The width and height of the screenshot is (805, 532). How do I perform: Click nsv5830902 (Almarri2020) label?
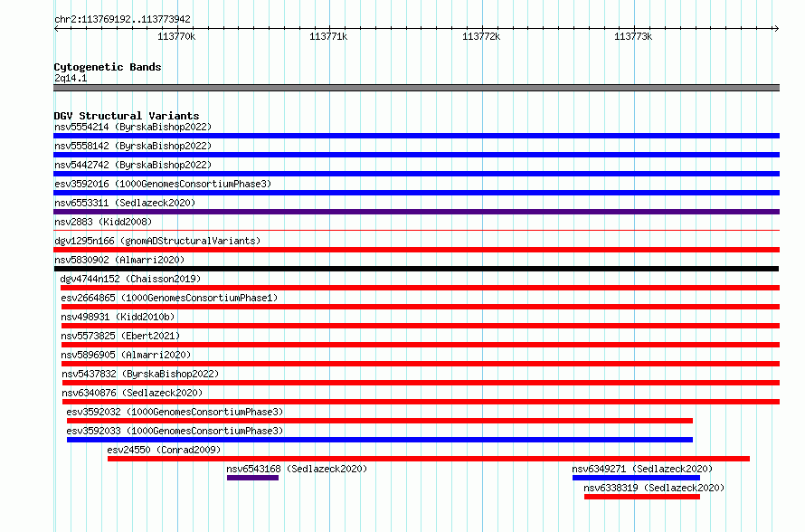(x=119, y=260)
